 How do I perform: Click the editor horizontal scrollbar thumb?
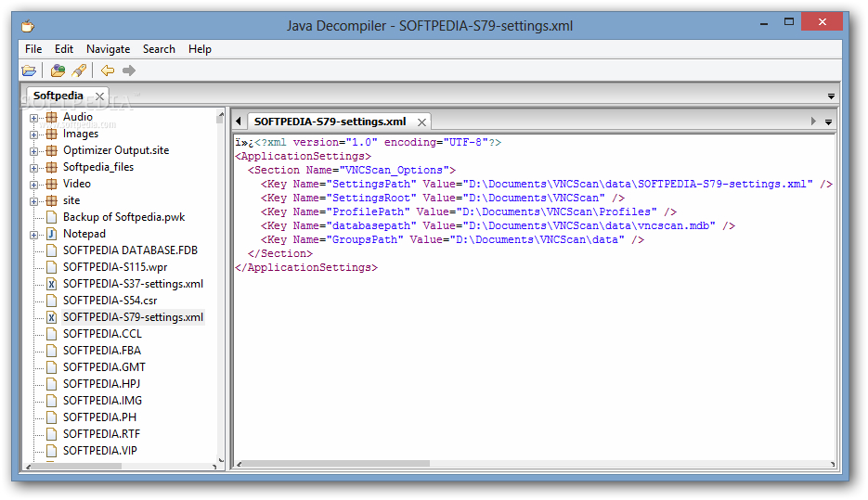[x=334, y=463]
